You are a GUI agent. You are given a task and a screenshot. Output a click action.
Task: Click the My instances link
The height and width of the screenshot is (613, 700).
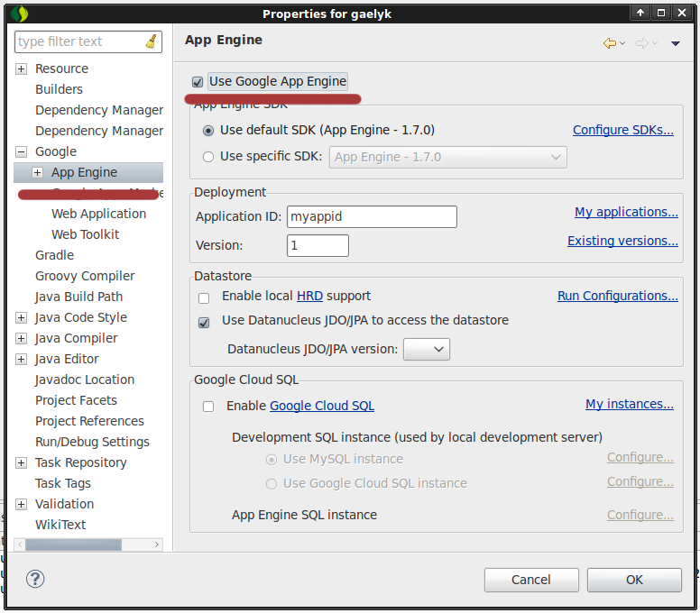click(x=630, y=404)
